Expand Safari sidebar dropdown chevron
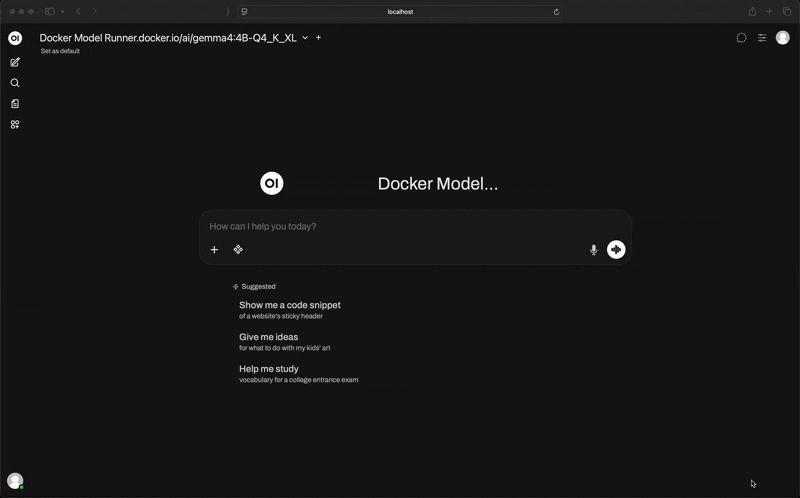 pyautogui.click(x=63, y=11)
